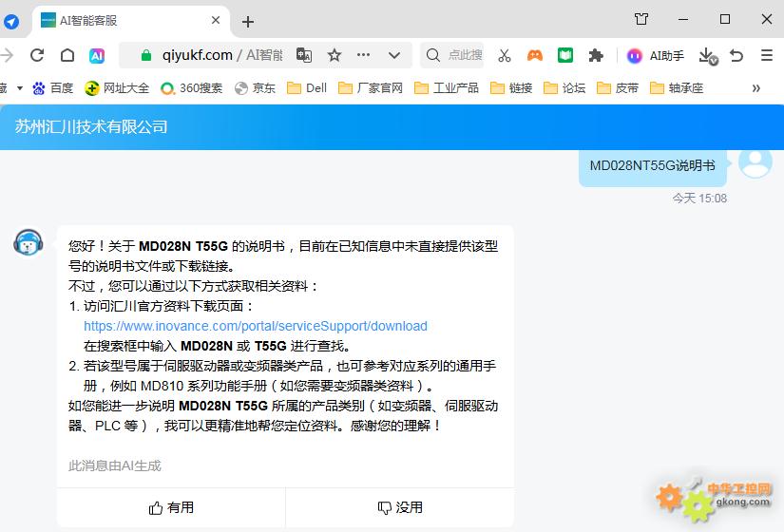
Task: Open the inovance.com download page link
Action: pos(255,326)
